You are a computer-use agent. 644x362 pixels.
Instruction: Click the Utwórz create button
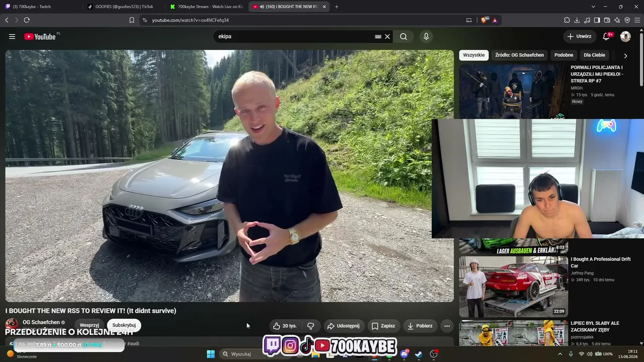[580, 36]
